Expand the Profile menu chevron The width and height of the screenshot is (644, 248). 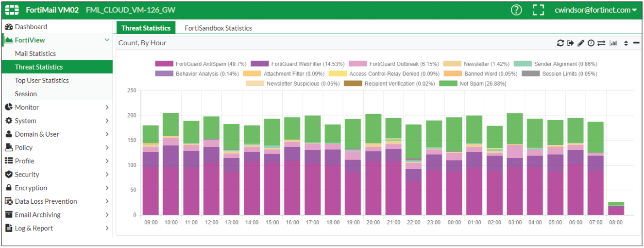(x=107, y=161)
